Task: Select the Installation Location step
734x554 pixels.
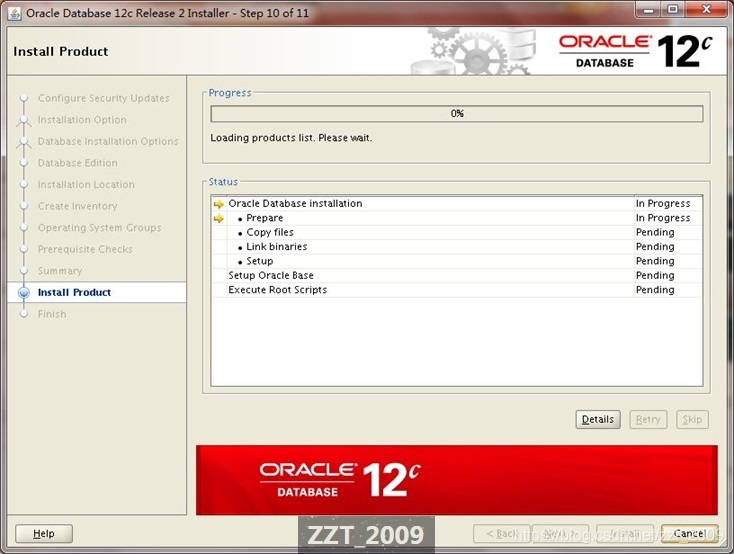Action: 86,185
